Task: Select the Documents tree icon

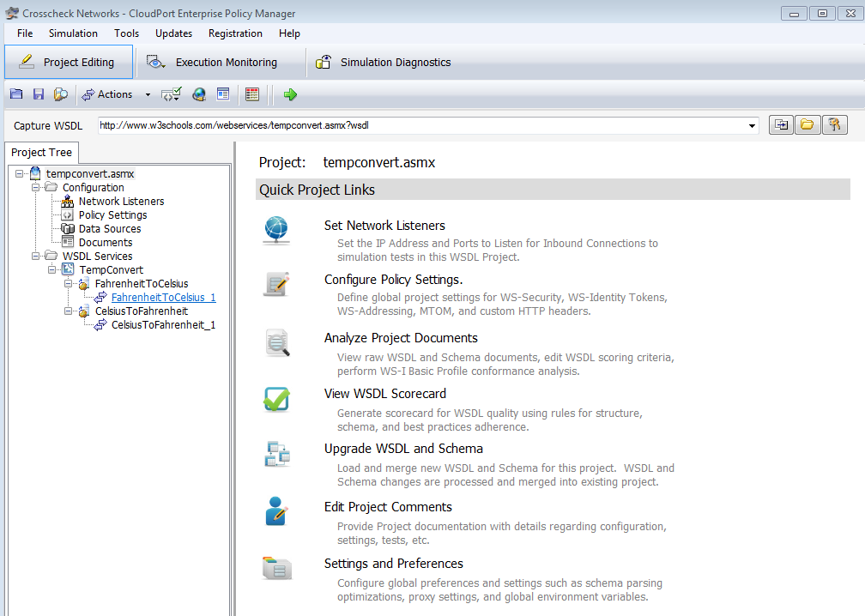Action: pos(67,242)
